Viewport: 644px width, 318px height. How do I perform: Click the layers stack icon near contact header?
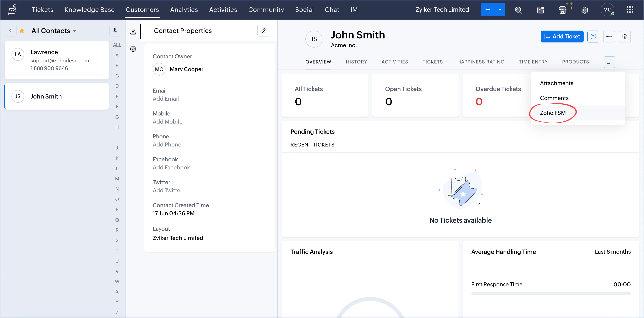pos(624,37)
